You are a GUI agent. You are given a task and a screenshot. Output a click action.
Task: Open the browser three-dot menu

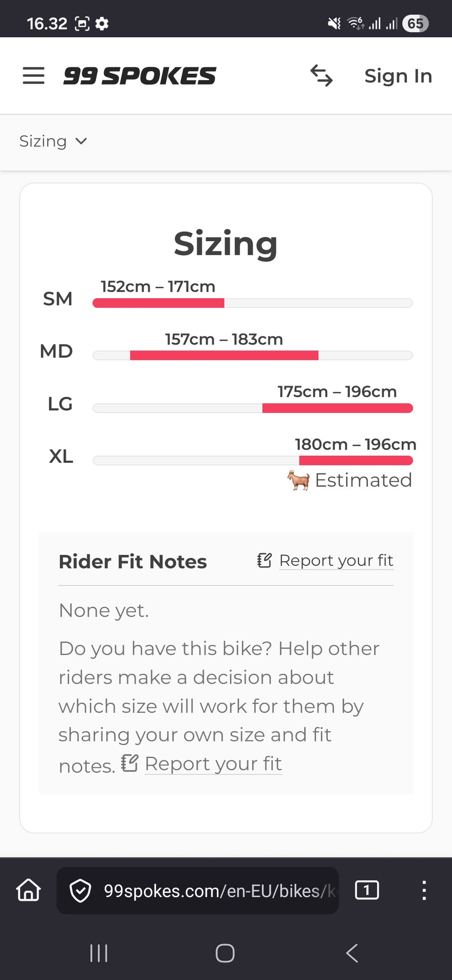pyautogui.click(x=424, y=890)
